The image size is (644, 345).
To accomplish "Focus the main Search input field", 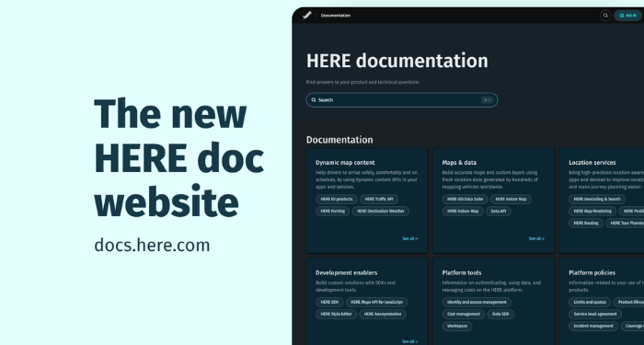I will coord(402,99).
